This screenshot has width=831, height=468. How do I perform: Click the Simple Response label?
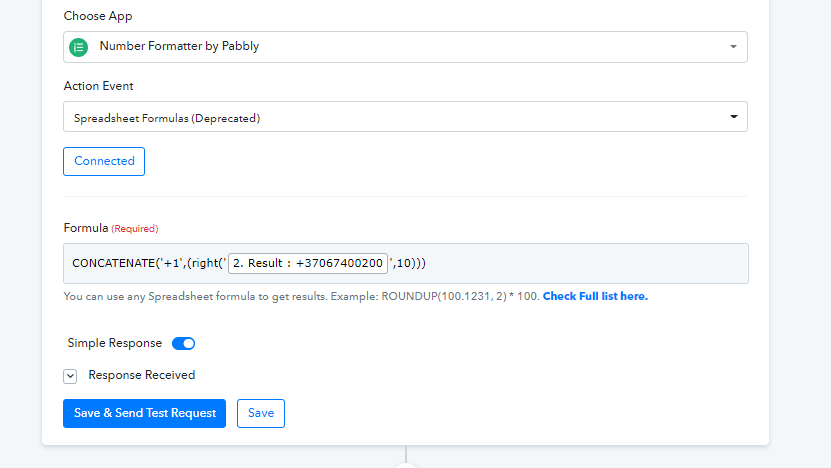(x=114, y=343)
